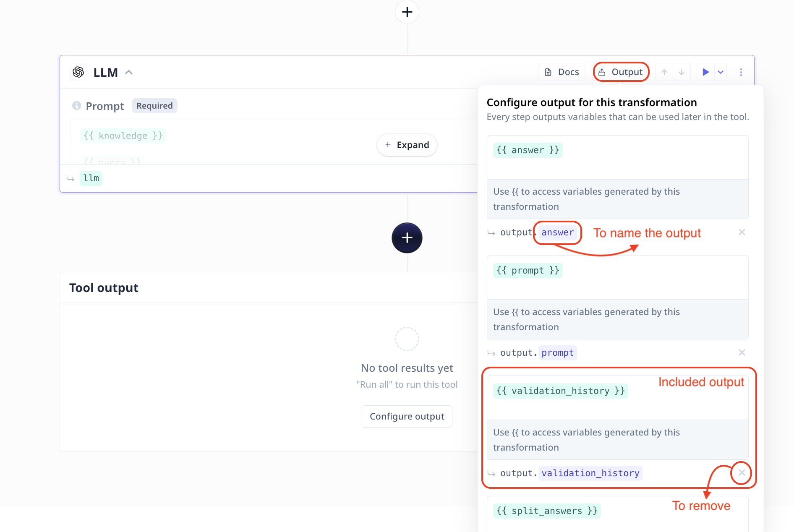Collapse the LLM step with the chevron

pos(129,72)
